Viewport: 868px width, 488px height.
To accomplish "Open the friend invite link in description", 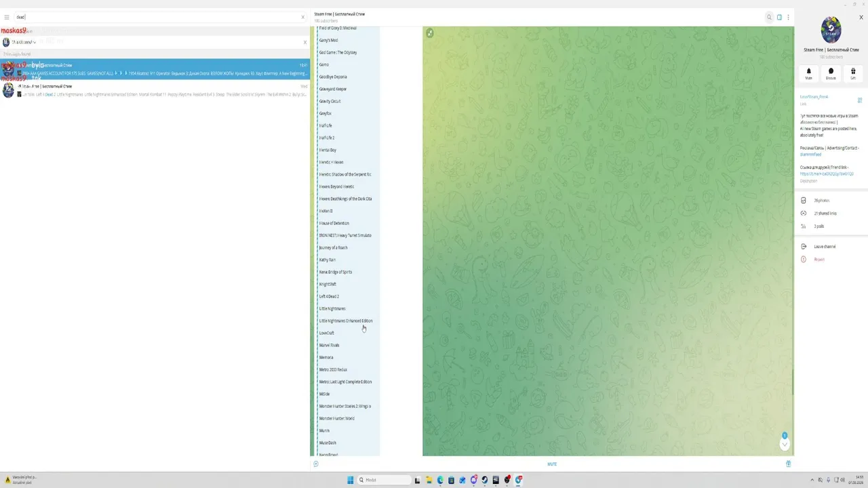I will coord(827,174).
